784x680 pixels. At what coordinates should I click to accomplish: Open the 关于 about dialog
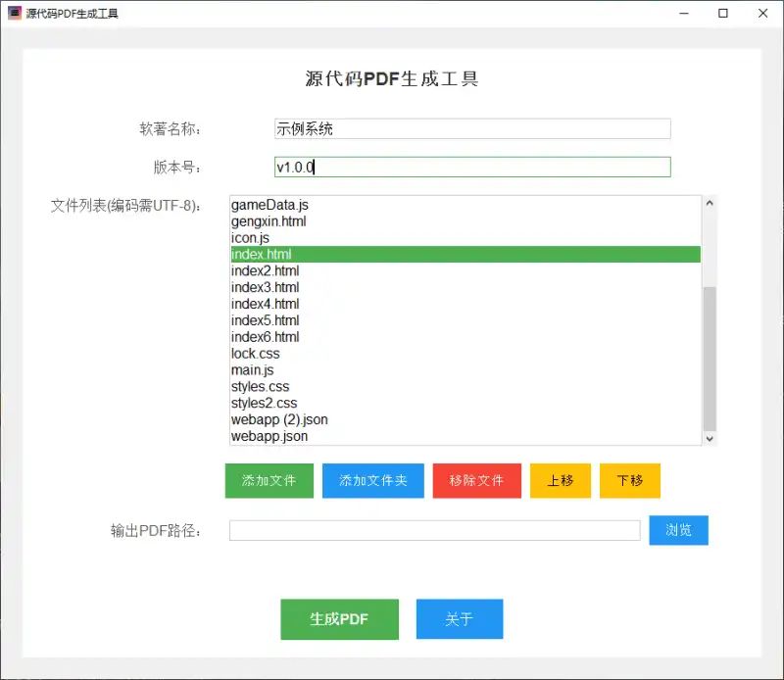pos(460,619)
